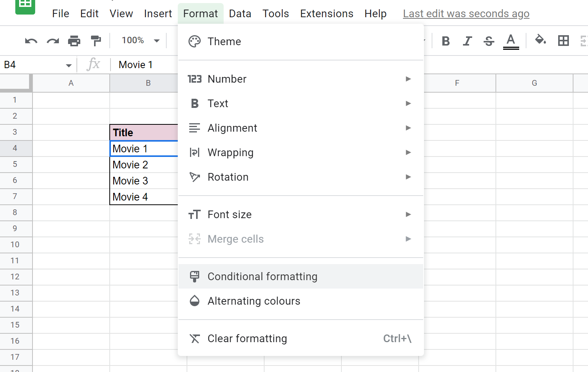Click the Undo icon in the toolbar
This screenshot has width=588, height=372.
click(31, 41)
